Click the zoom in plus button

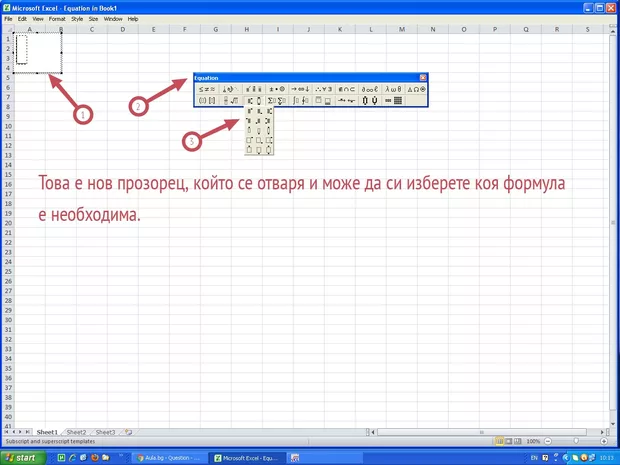[x=604, y=441]
